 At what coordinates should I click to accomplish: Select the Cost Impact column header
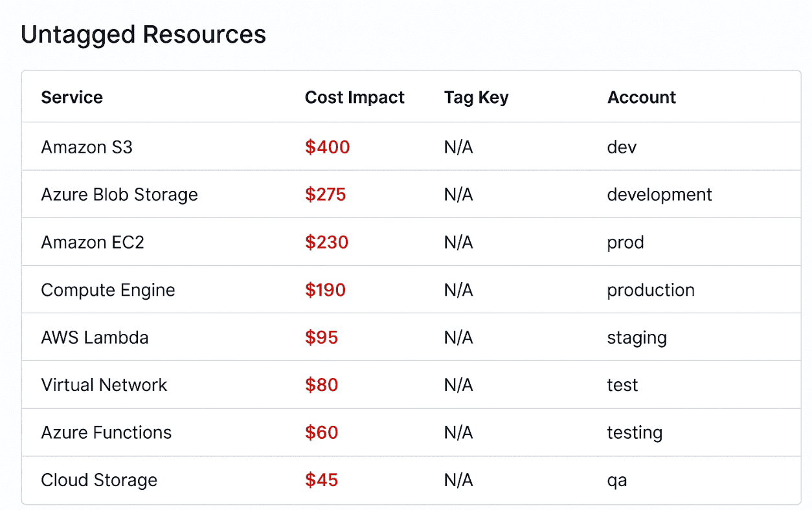pos(354,97)
